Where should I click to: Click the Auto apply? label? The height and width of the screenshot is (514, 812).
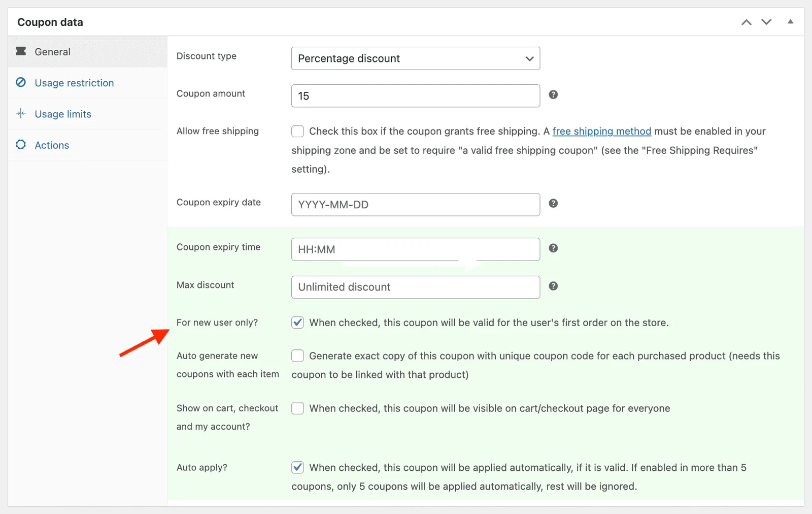[202, 467]
